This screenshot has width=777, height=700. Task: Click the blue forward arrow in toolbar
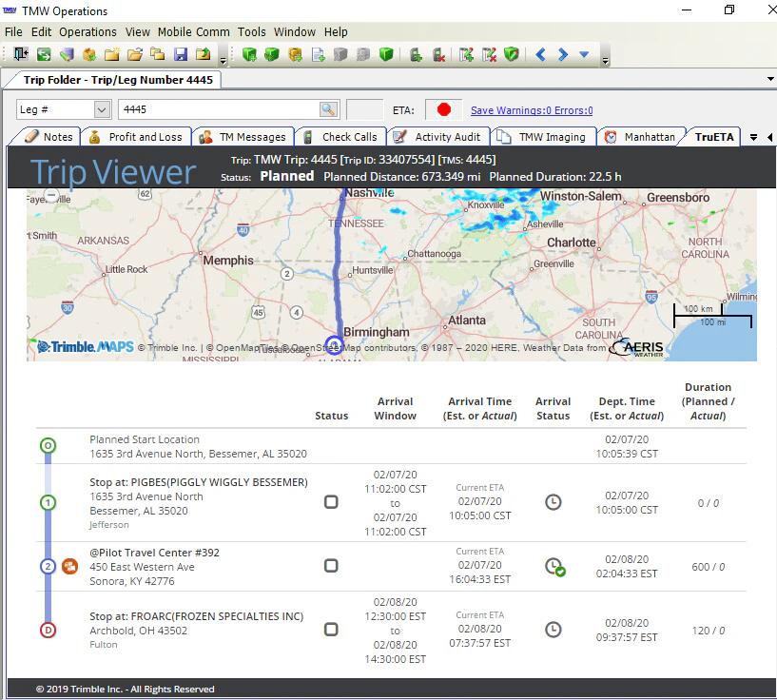point(563,54)
